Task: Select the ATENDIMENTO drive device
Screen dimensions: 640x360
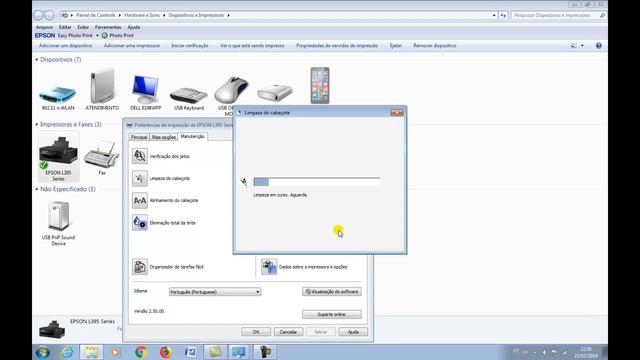Action: pyautogui.click(x=102, y=86)
